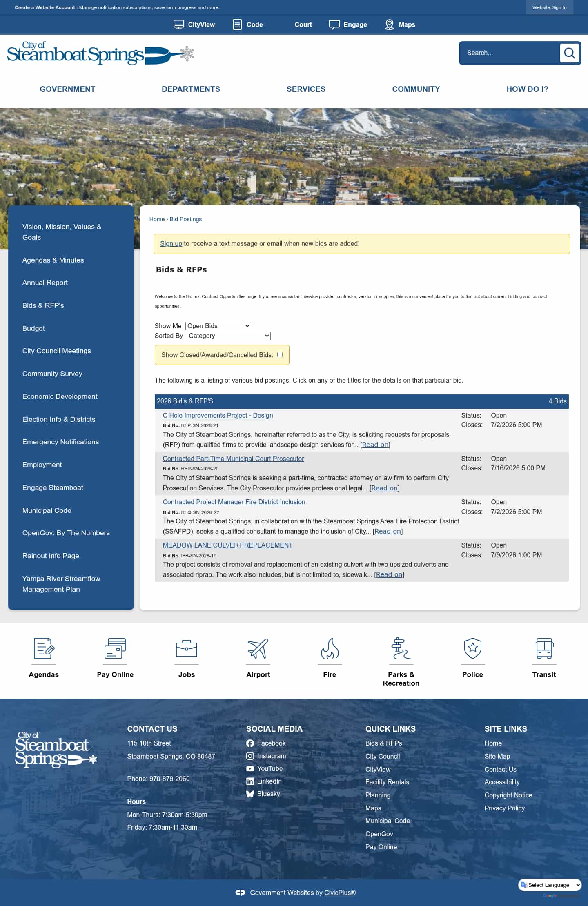Screen dimensions: 588x906
Task: Open Contracted Part-Time Municipal Court Prosecutor bid
Action: tap(233, 459)
